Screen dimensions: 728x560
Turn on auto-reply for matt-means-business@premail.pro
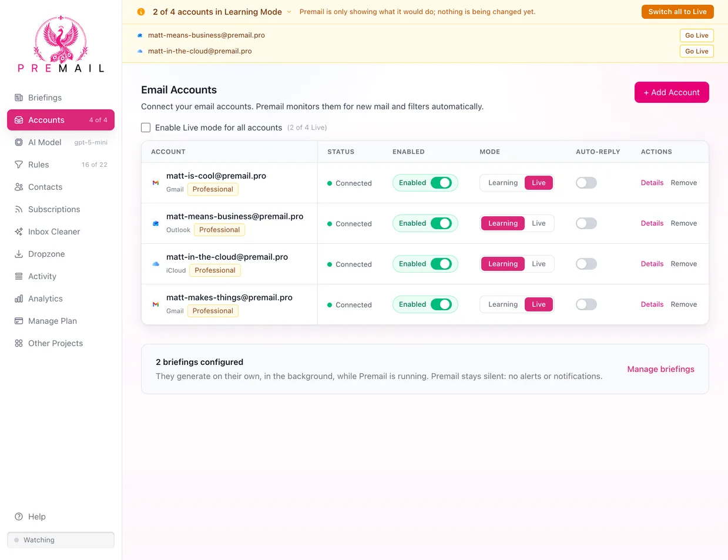tap(586, 223)
